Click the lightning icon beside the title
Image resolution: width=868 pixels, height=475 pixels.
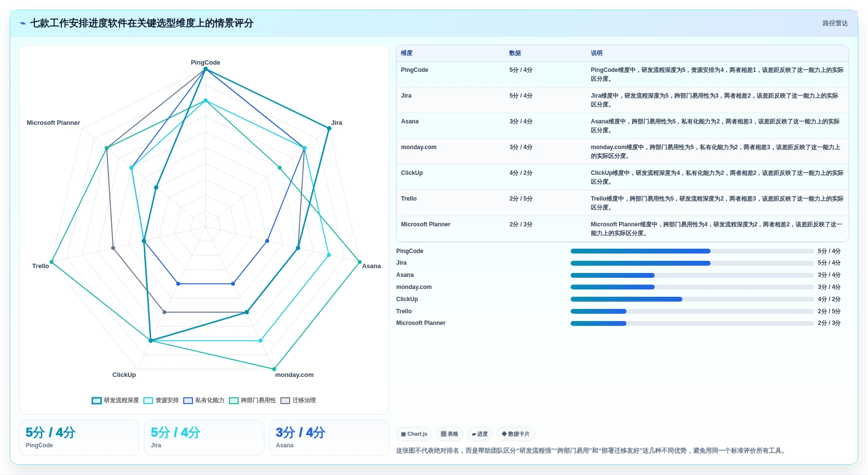[23, 23]
